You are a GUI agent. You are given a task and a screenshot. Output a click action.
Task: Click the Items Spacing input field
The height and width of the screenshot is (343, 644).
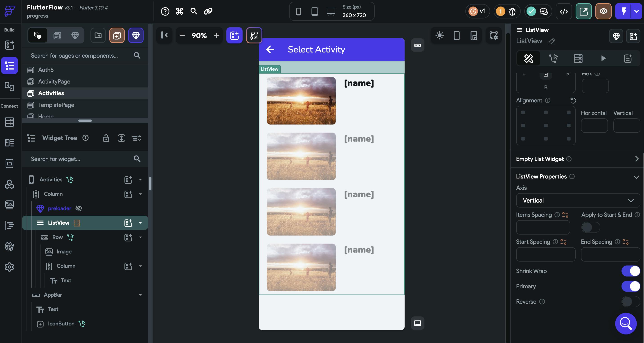(543, 227)
